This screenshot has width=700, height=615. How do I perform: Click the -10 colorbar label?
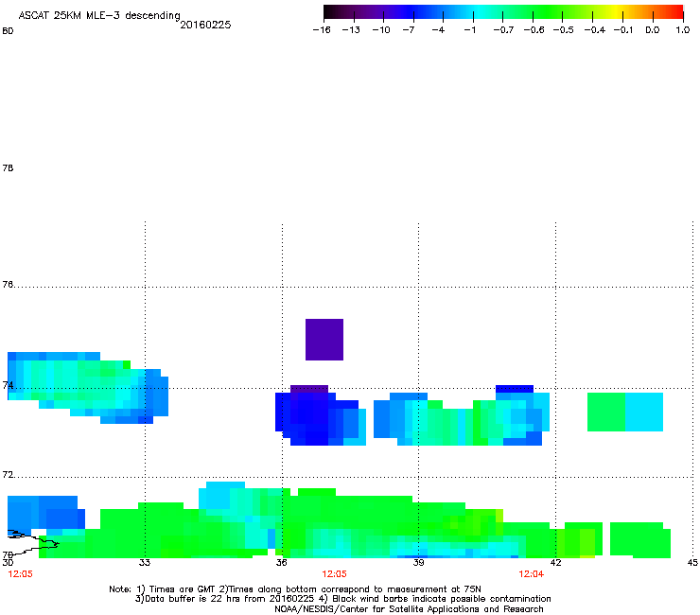click(381, 30)
